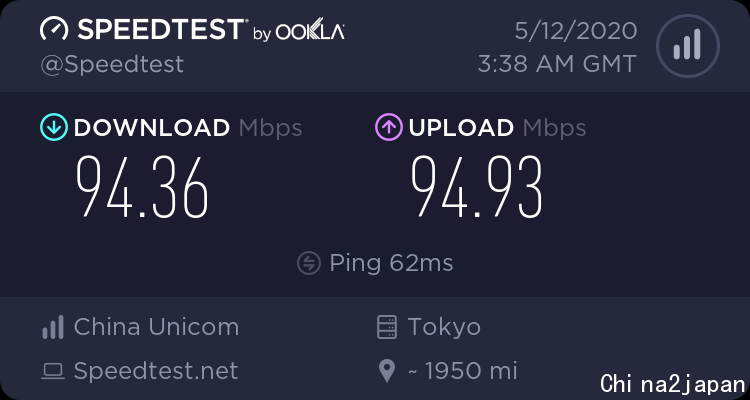750x400 pixels.
Task: Click the cyan download arrow icon
Action: click(54, 127)
